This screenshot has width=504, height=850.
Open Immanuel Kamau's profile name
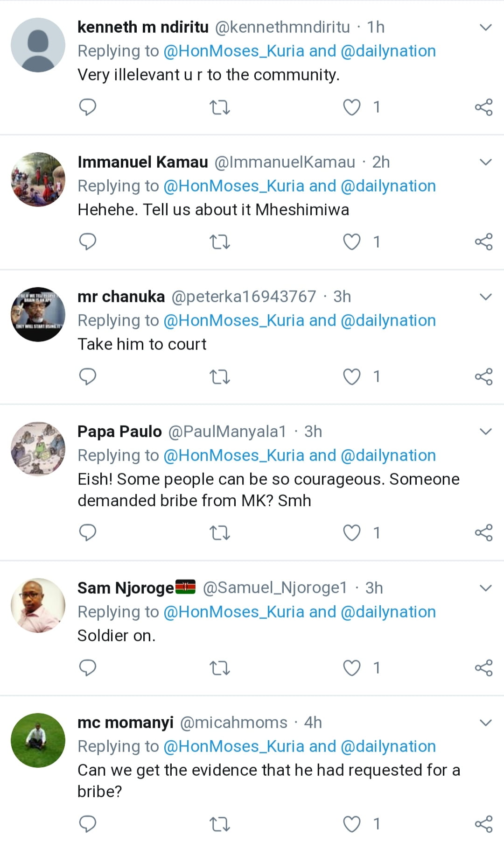pyautogui.click(x=142, y=162)
